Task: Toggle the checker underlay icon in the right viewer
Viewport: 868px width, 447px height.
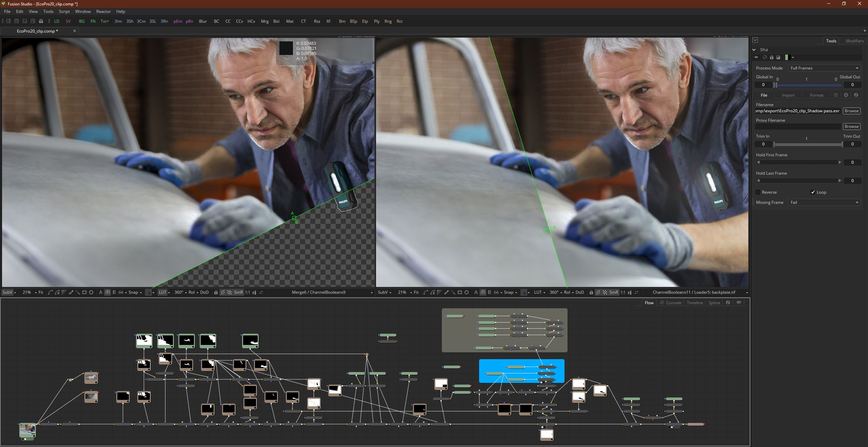Action: (605, 292)
